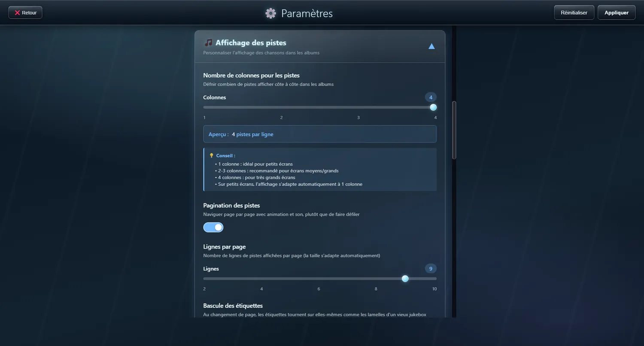
Task: Click the Colonnes value badge showing 4
Action: pos(431,97)
